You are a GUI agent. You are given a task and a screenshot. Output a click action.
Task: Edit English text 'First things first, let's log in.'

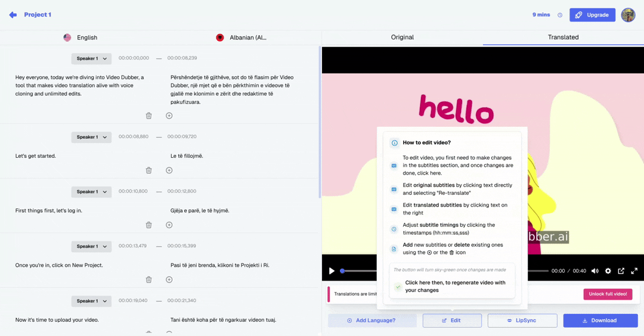click(x=48, y=210)
